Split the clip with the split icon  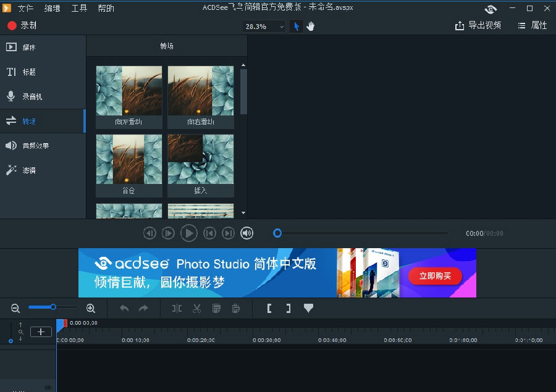176,308
